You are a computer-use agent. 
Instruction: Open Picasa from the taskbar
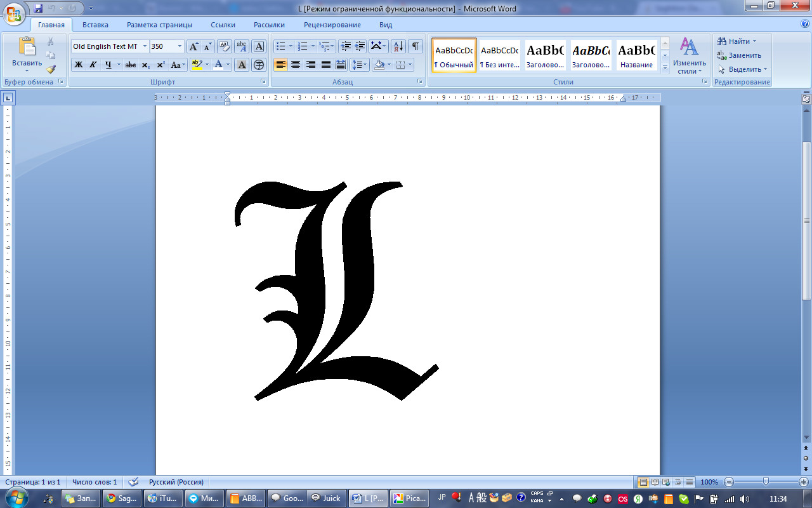pos(409,498)
